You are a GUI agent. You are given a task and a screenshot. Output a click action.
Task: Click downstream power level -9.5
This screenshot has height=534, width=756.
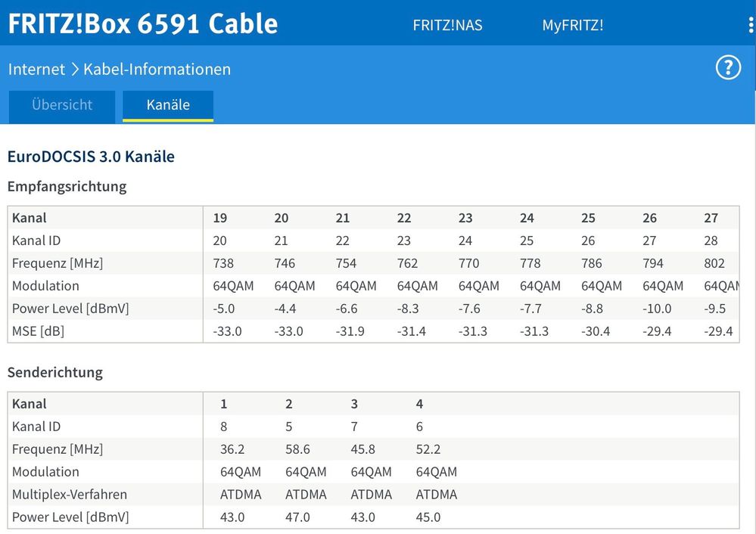click(x=714, y=309)
